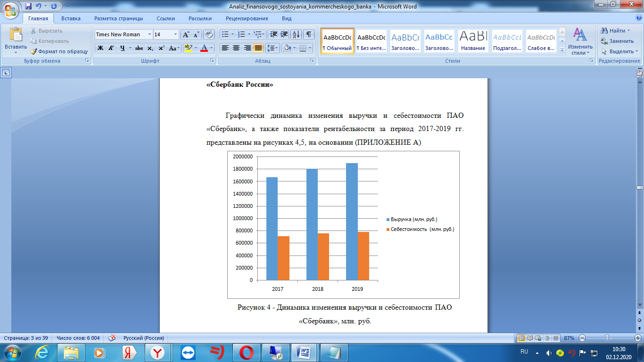644x362 pixels.
Task: Select the Название style
Action: tap(473, 41)
